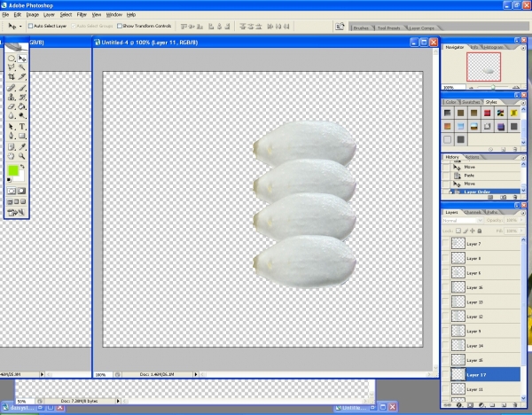532x415 pixels.
Task: Open the Untitled-4 status bar info arrow
Action: pos(195,374)
